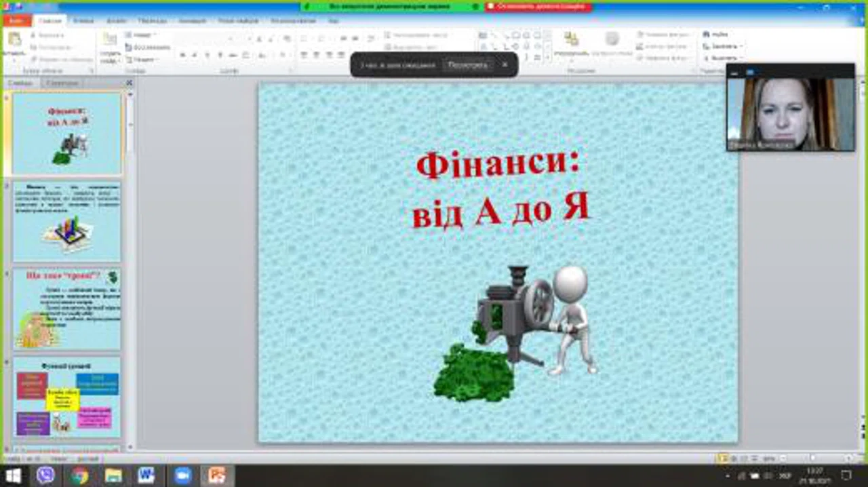
Task: Click the red Stop screen sharing button
Action: [x=538, y=5]
